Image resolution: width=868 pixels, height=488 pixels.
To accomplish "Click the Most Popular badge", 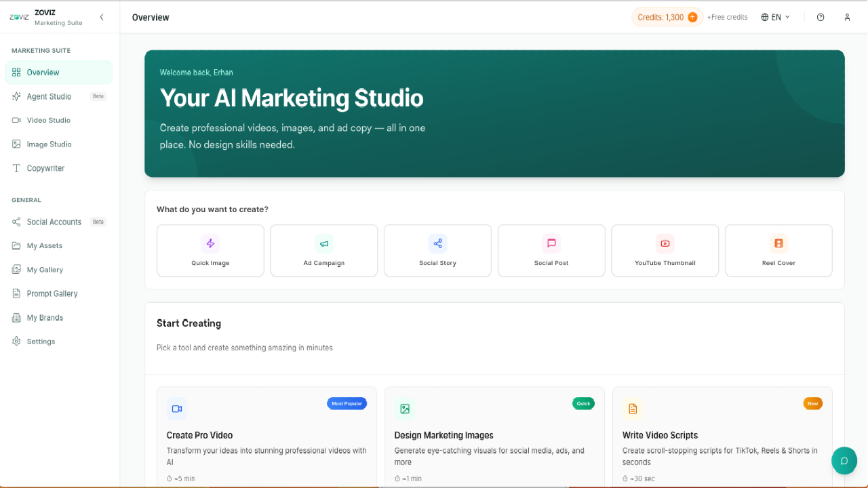I will pyautogui.click(x=347, y=403).
